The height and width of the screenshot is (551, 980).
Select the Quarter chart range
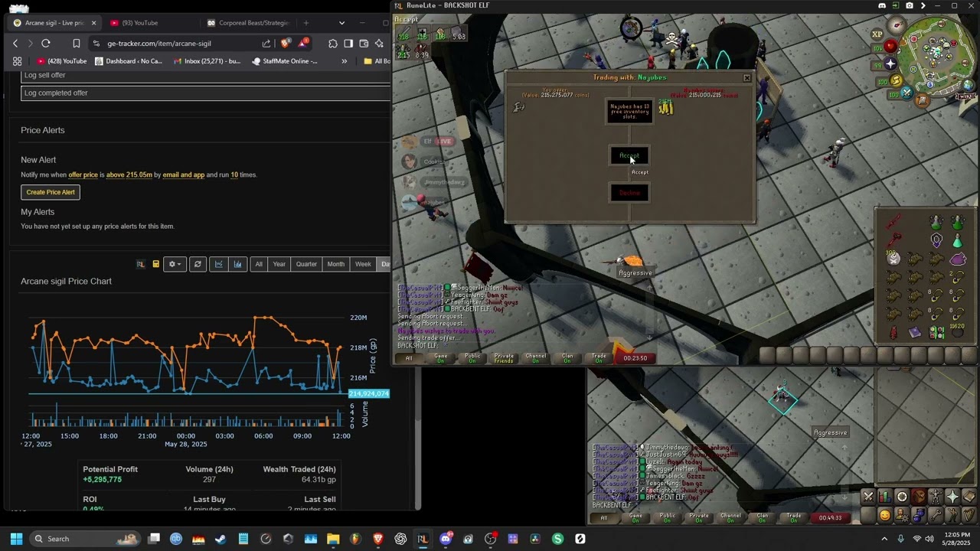306,264
